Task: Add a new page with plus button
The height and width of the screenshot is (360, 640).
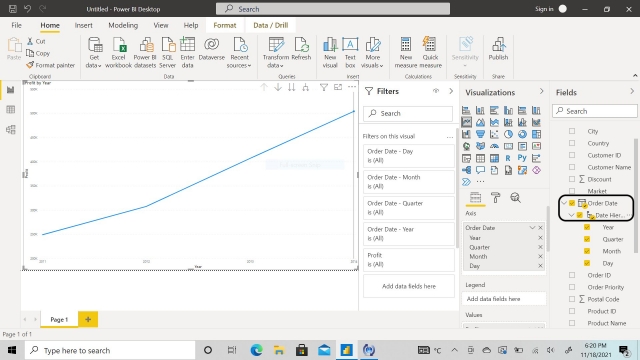Action: click(88, 319)
